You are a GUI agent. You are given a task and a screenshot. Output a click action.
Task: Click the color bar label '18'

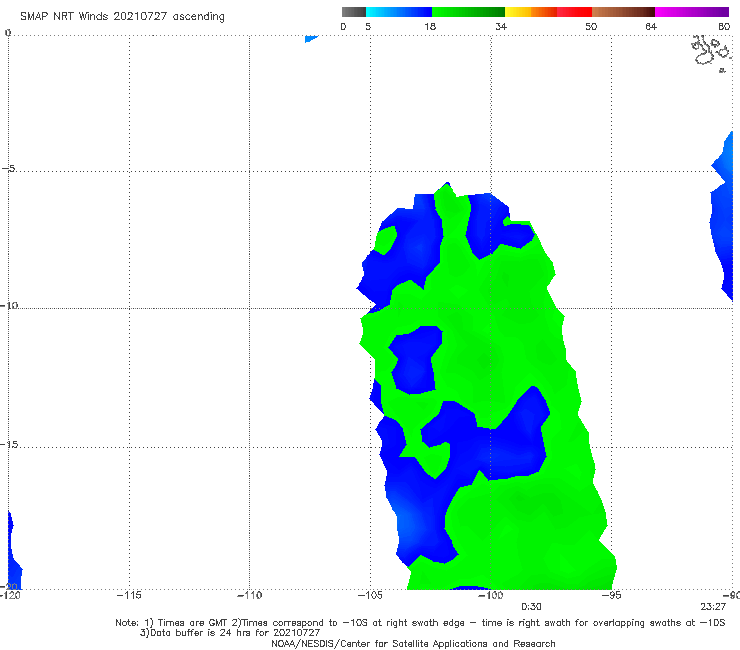pyautogui.click(x=430, y=26)
